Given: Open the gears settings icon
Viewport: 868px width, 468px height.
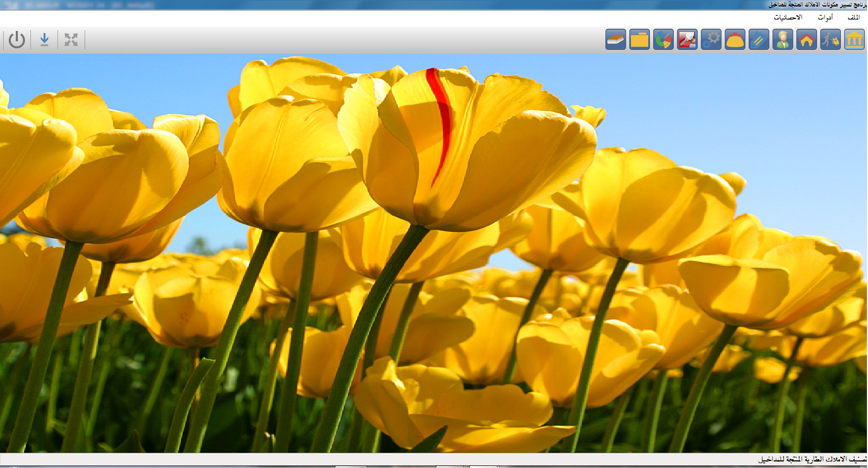Looking at the screenshot, I should 711,40.
